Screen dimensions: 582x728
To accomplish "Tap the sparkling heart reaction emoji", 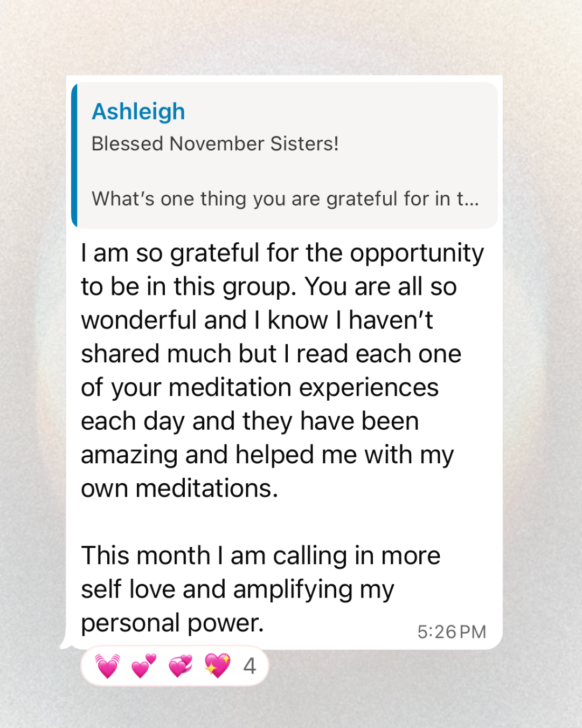I will tap(217, 666).
